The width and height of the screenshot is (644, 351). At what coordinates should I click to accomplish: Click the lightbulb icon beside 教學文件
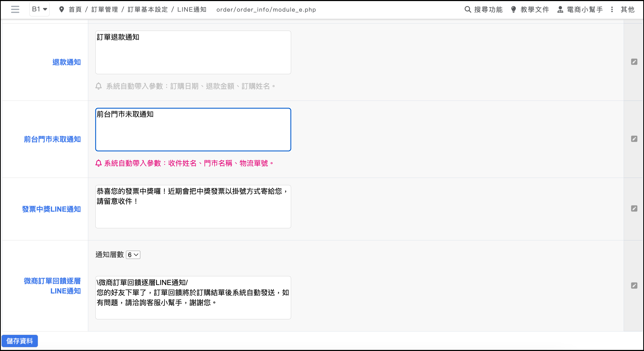pyautogui.click(x=514, y=10)
